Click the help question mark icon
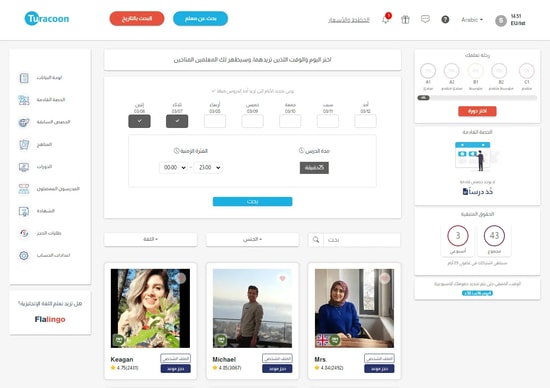 (445, 19)
